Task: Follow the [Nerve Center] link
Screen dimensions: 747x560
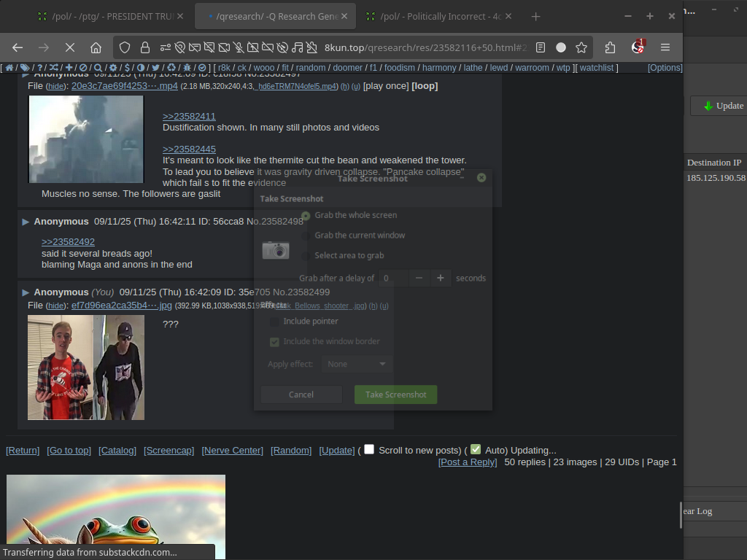Action: 232,451
